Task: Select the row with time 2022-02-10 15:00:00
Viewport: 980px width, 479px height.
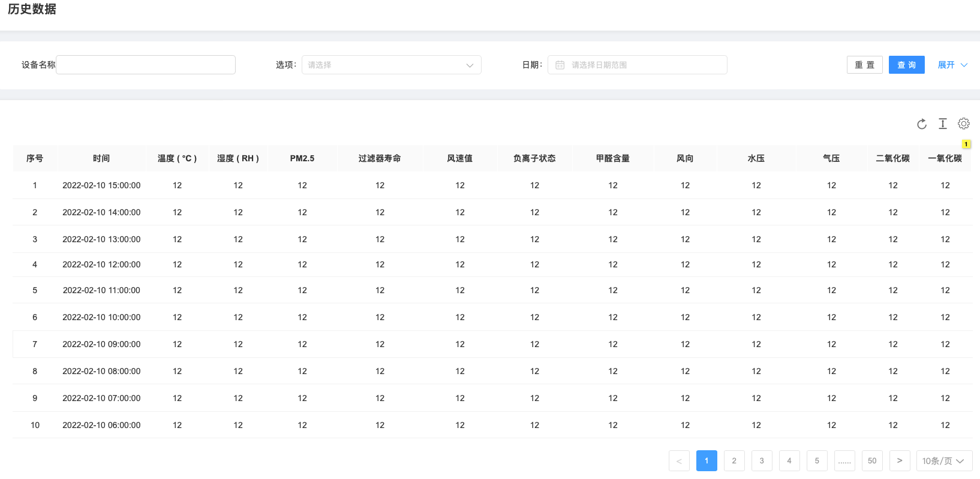Action: point(492,185)
